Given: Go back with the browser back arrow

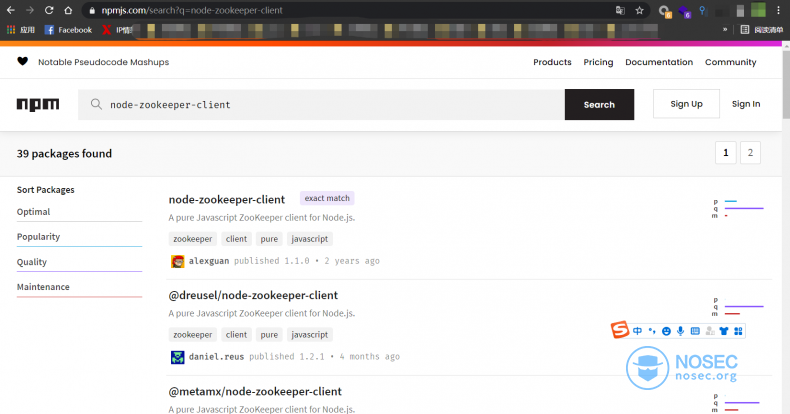Looking at the screenshot, I should tap(11, 10).
